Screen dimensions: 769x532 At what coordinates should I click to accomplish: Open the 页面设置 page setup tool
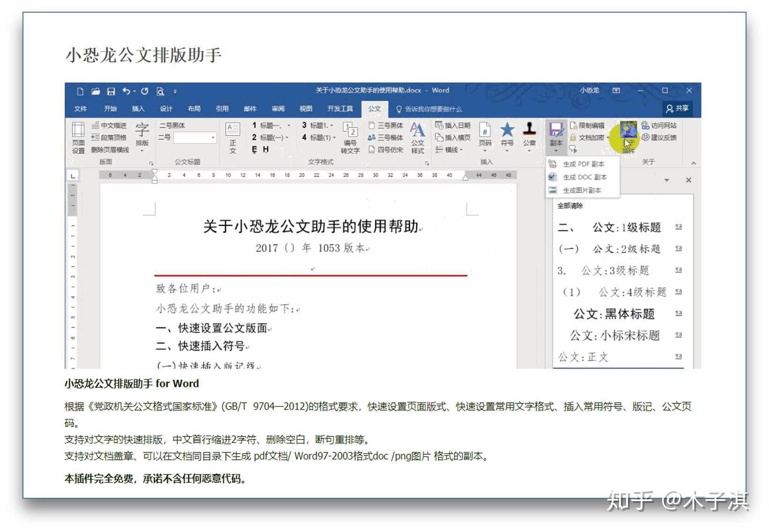pyautogui.click(x=78, y=137)
